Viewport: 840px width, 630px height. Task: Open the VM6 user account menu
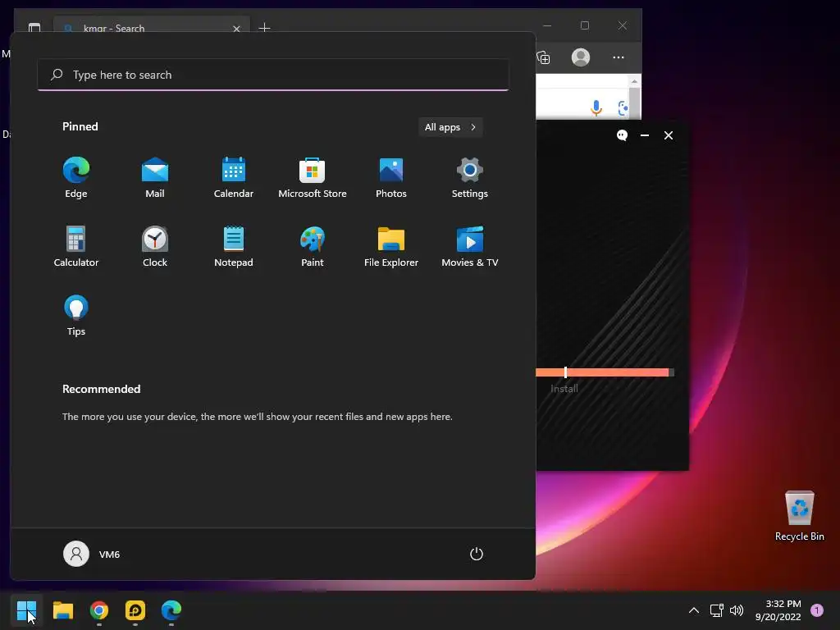click(x=92, y=554)
